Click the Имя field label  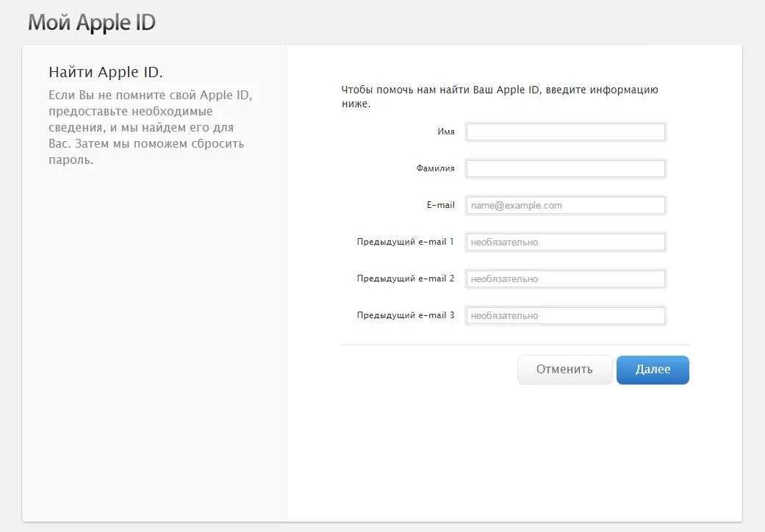pos(447,132)
